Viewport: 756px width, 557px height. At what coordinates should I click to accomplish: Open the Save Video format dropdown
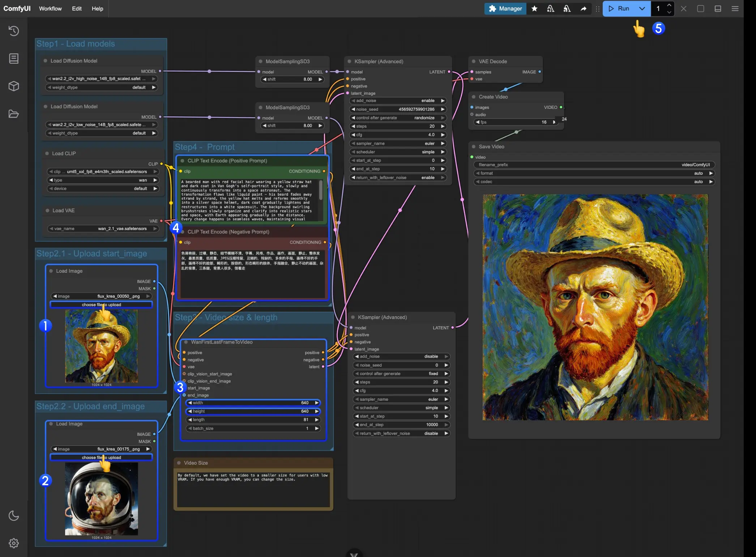[x=594, y=173]
